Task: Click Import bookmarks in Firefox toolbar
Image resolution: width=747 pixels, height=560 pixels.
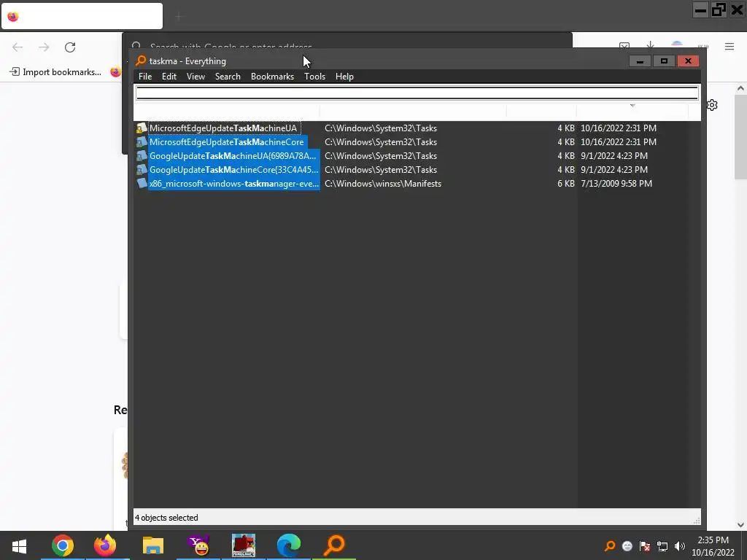Action: point(55,72)
